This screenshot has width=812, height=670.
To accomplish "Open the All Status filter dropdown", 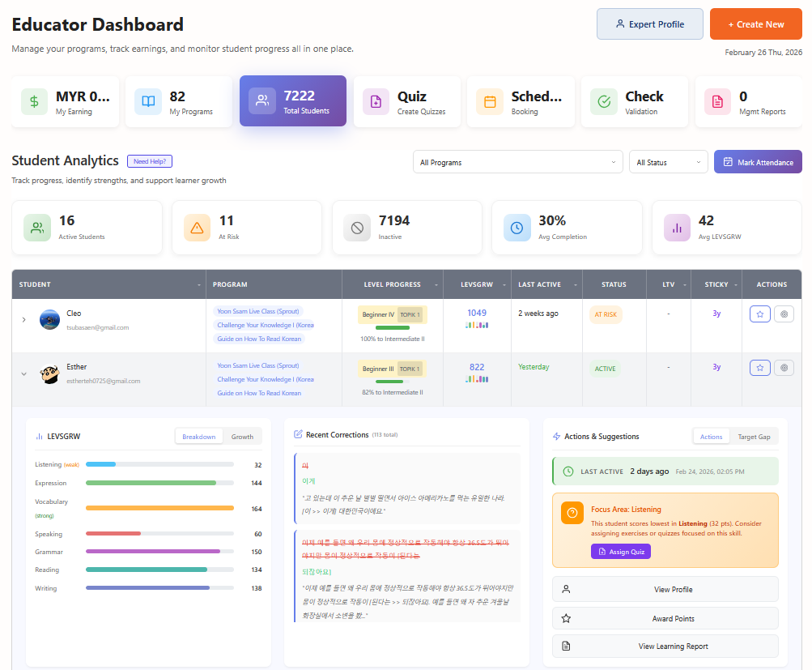I will 668,162.
